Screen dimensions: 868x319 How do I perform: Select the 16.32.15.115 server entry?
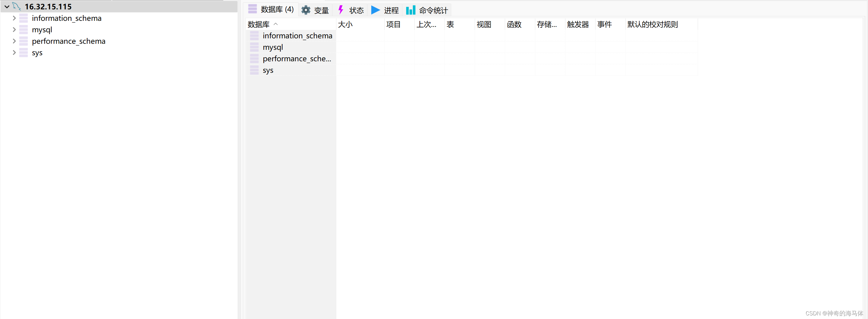(48, 6)
